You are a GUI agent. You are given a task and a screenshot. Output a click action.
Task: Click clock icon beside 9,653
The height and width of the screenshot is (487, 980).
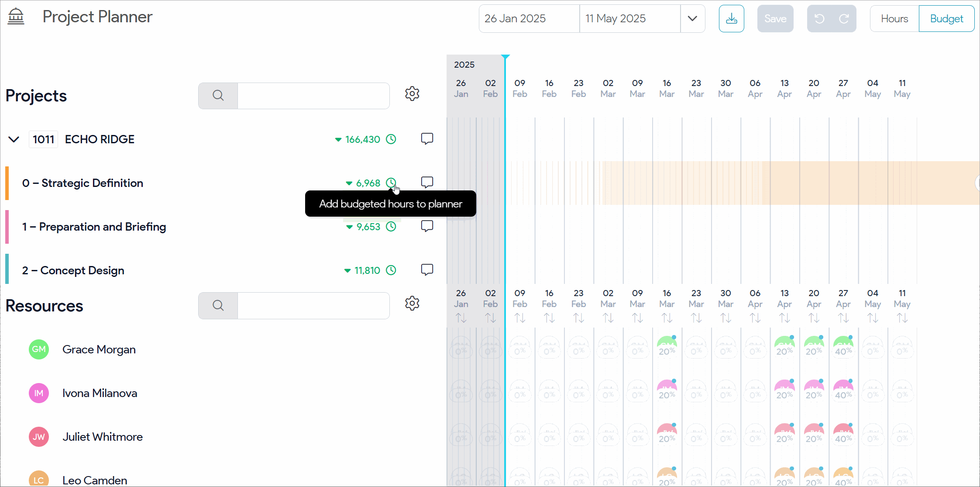pyautogui.click(x=391, y=227)
